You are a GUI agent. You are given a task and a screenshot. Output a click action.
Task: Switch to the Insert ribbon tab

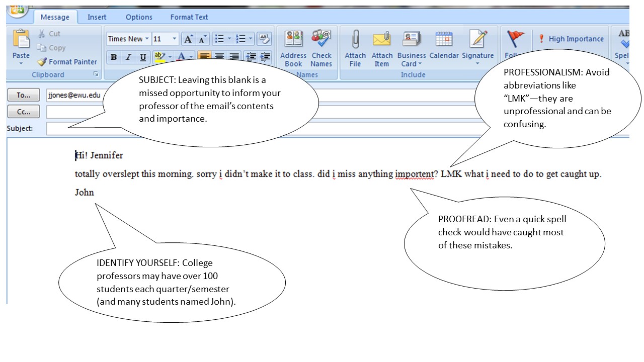(x=97, y=17)
